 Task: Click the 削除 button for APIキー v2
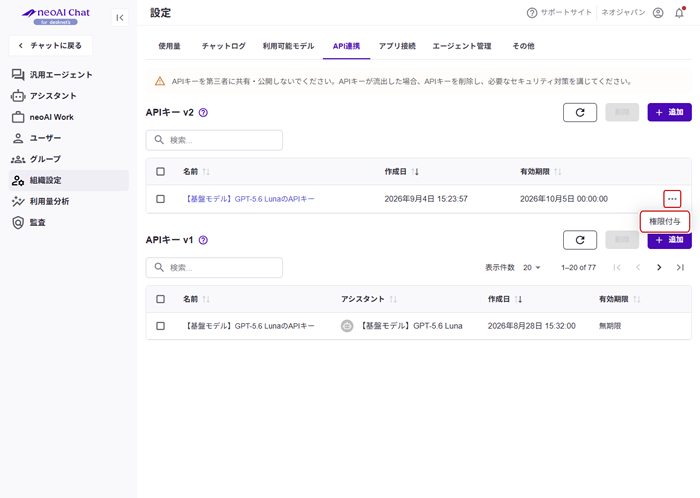pos(622,112)
